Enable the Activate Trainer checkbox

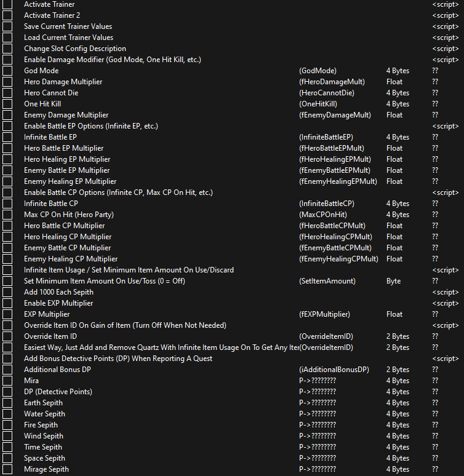tap(7, 4)
